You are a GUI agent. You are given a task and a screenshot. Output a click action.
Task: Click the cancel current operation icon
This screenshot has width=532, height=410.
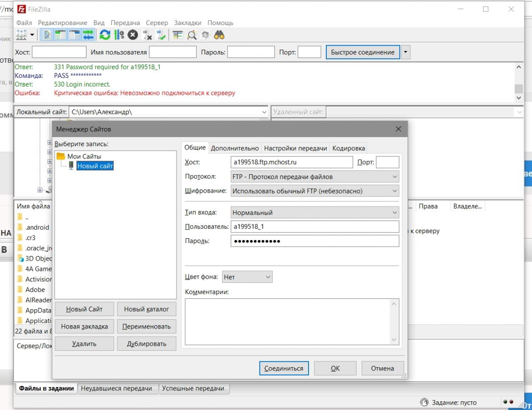(x=133, y=35)
